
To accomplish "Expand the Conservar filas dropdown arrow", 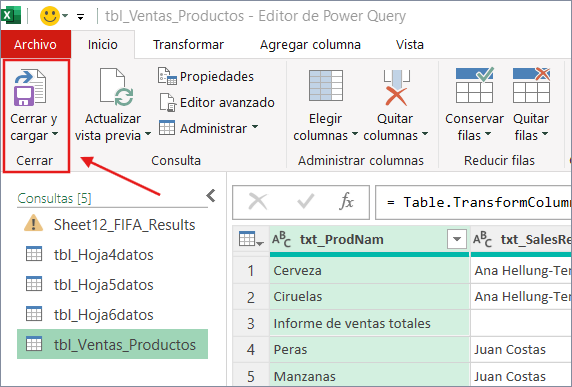I will (x=487, y=134).
